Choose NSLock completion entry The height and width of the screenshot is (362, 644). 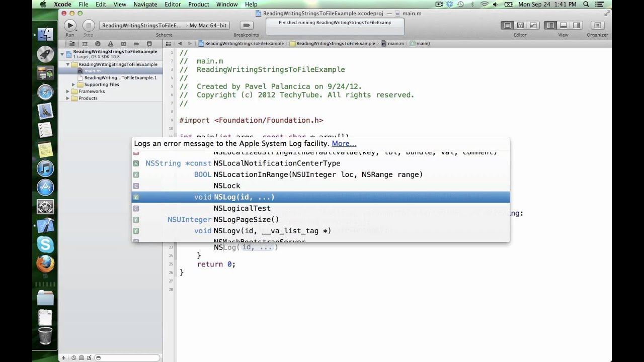(320, 186)
